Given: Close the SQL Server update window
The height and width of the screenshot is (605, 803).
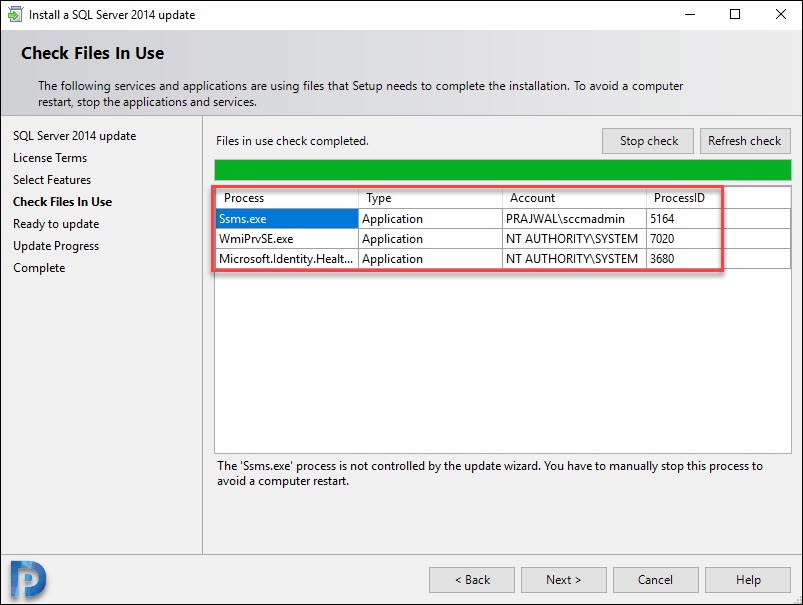Looking at the screenshot, I should click(x=780, y=14).
